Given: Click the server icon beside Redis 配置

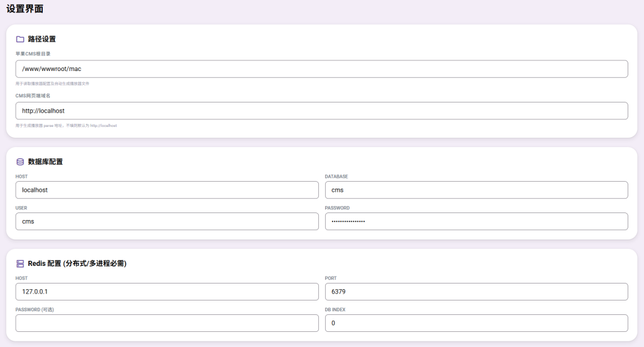Looking at the screenshot, I should [x=20, y=263].
